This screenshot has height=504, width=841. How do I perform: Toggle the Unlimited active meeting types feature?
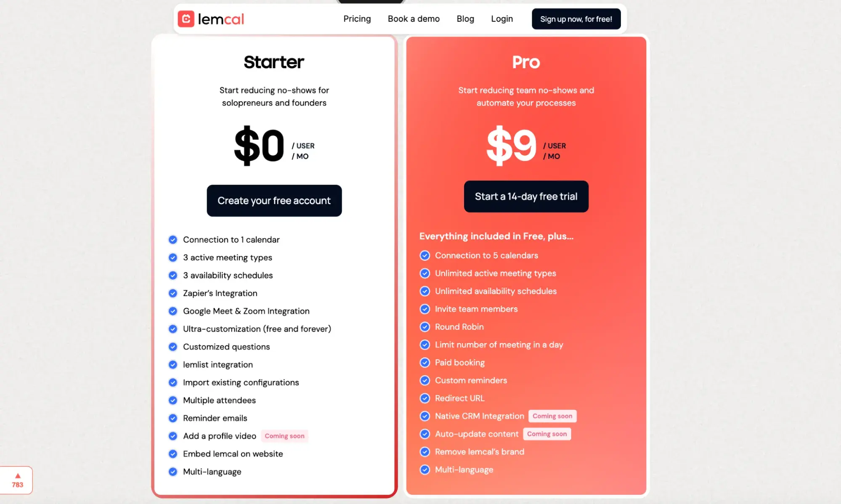(x=424, y=273)
